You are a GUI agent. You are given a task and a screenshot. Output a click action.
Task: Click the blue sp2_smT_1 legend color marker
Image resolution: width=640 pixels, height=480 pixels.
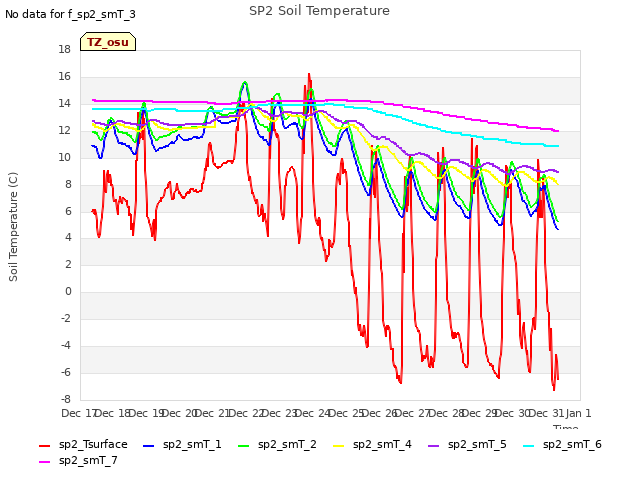click(149, 445)
